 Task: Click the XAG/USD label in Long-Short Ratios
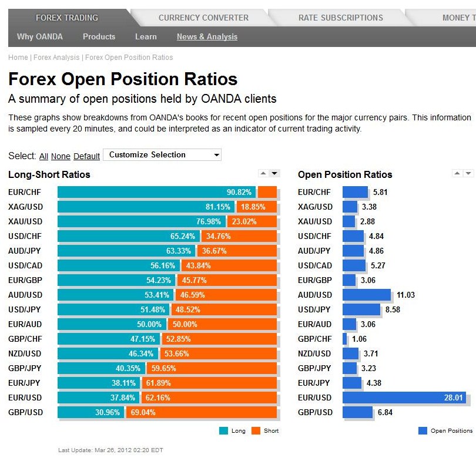(x=25, y=207)
